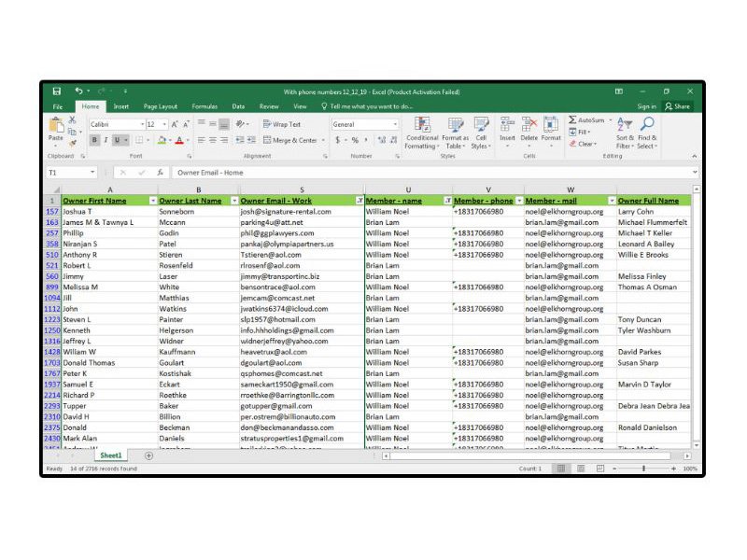Screen dimensions: 747x560
Task: Toggle Wrap Text for cells
Action: (282, 124)
